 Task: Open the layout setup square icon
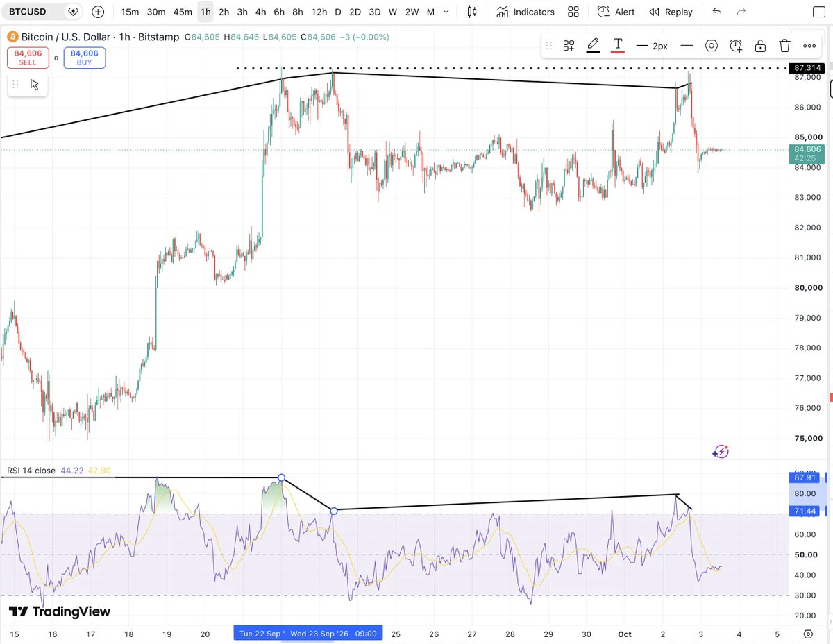click(x=819, y=12)
